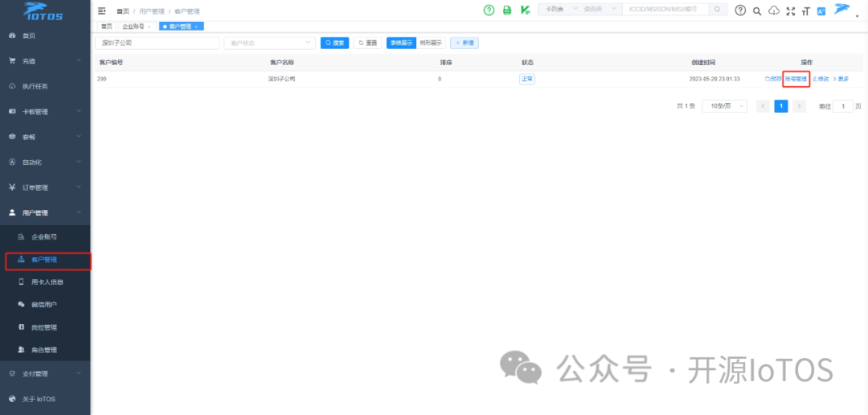Close the 企业账号 page tab
This screenshot has height=415, width=868.
(x=149, y=27)
